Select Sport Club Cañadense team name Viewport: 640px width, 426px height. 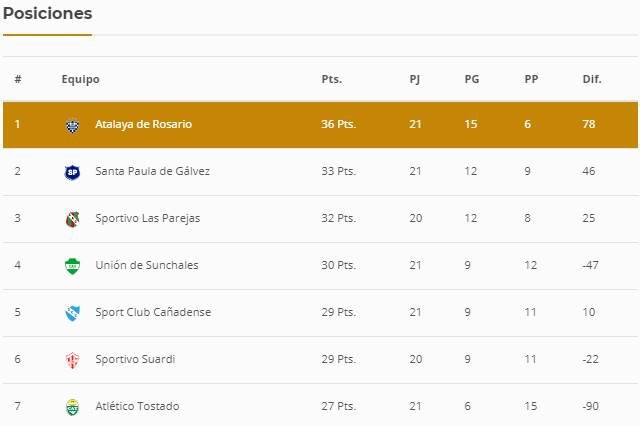(152, 313)
